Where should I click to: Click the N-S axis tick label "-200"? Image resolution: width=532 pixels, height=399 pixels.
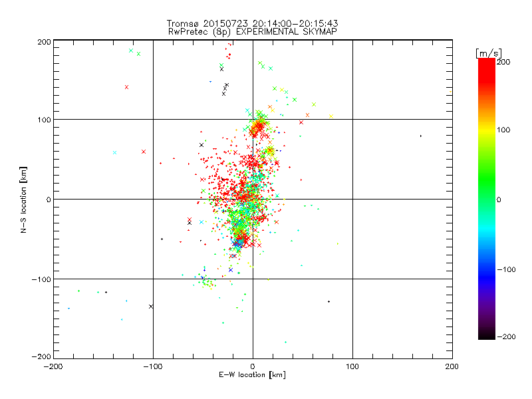tap(41, 356)
